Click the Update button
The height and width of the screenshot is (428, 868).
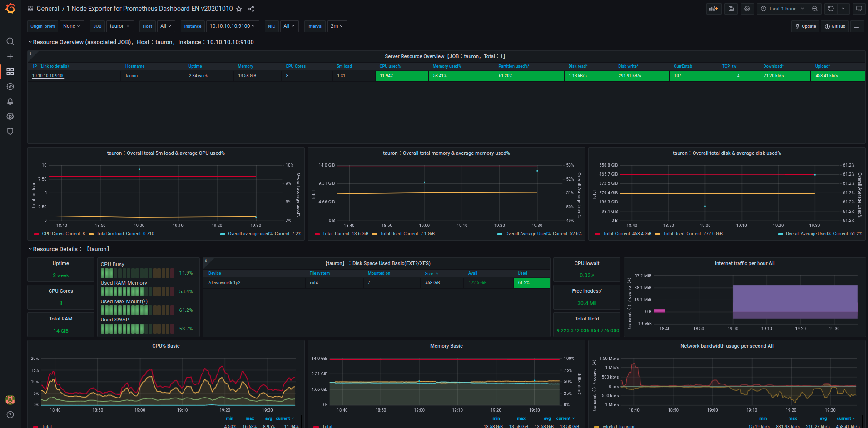[805, 26]
